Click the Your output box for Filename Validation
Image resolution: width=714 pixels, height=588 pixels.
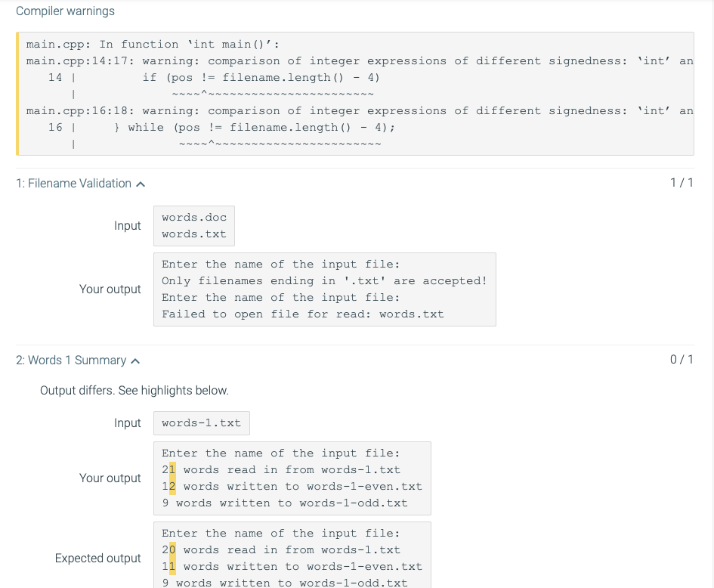(x=325, y=289)
